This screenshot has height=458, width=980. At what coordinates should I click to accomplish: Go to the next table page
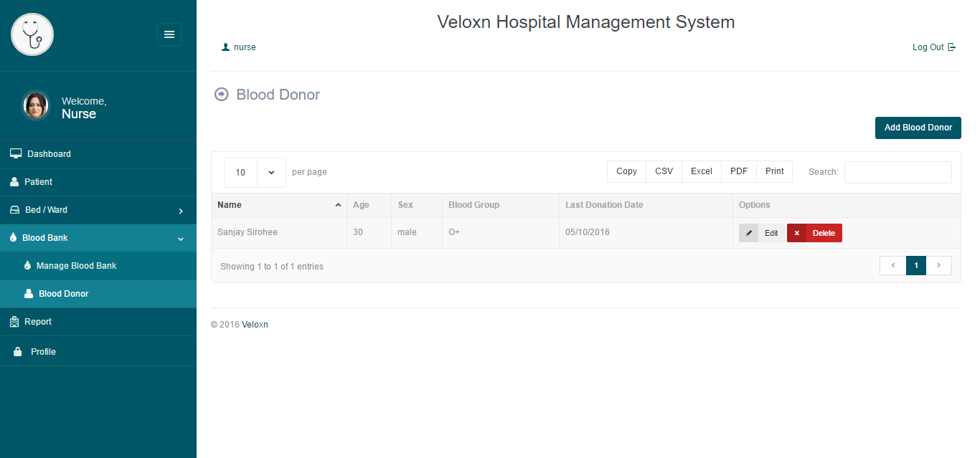click(938, 265)
